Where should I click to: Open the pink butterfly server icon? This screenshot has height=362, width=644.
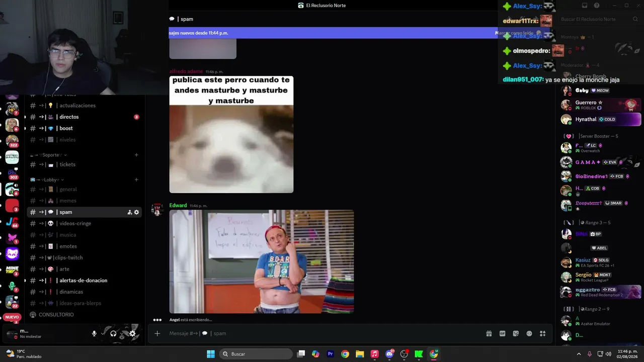click(12, 238)
